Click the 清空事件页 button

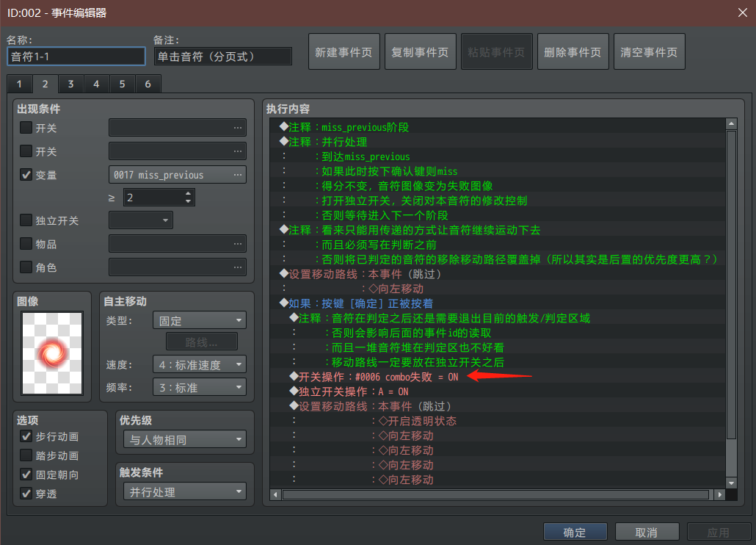pos(649,51)
